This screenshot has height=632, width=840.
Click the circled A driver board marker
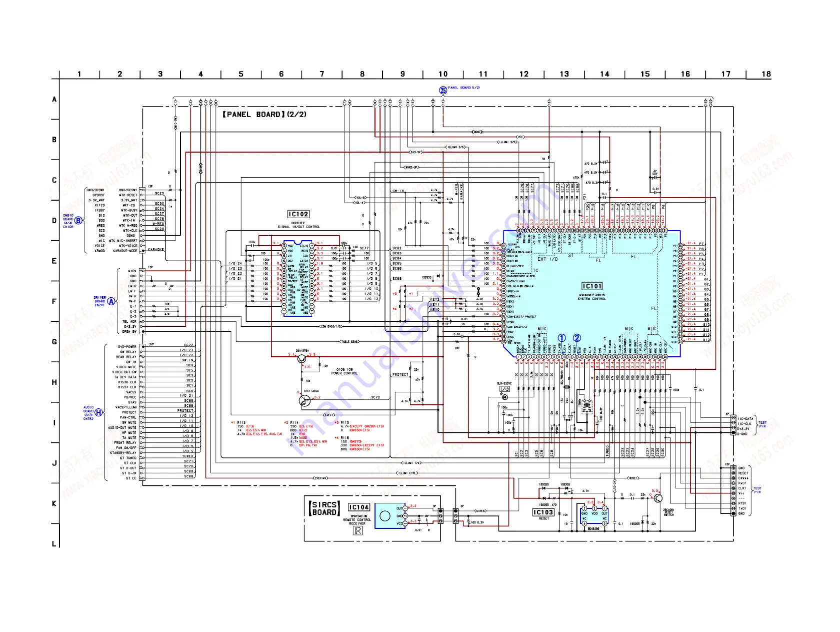(111, 301)
